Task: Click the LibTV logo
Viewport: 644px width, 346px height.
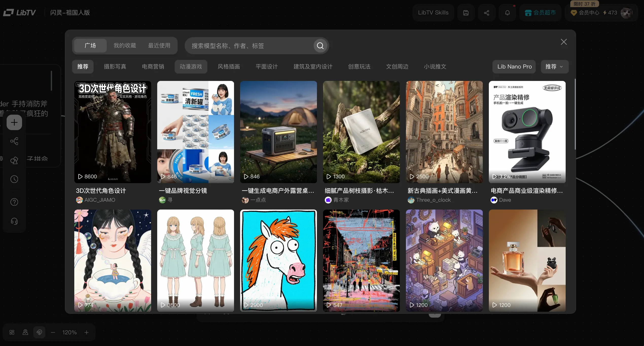Action: click(x=20, y=12)
